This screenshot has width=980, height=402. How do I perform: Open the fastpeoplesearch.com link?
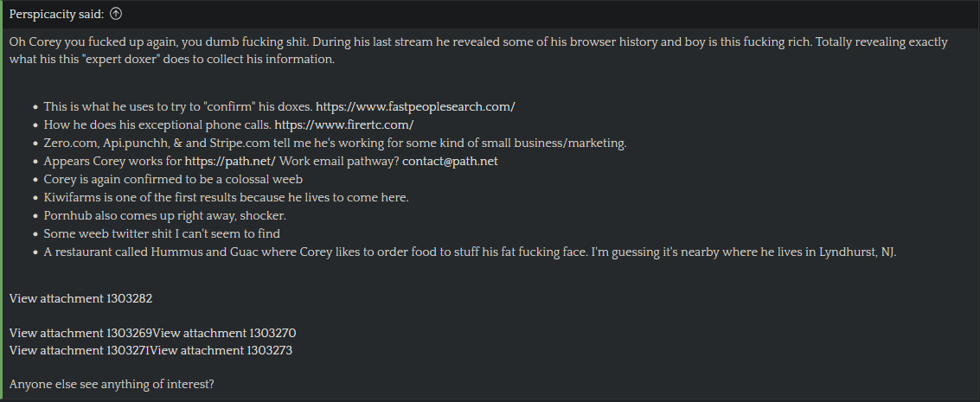[x=415, y=106]
